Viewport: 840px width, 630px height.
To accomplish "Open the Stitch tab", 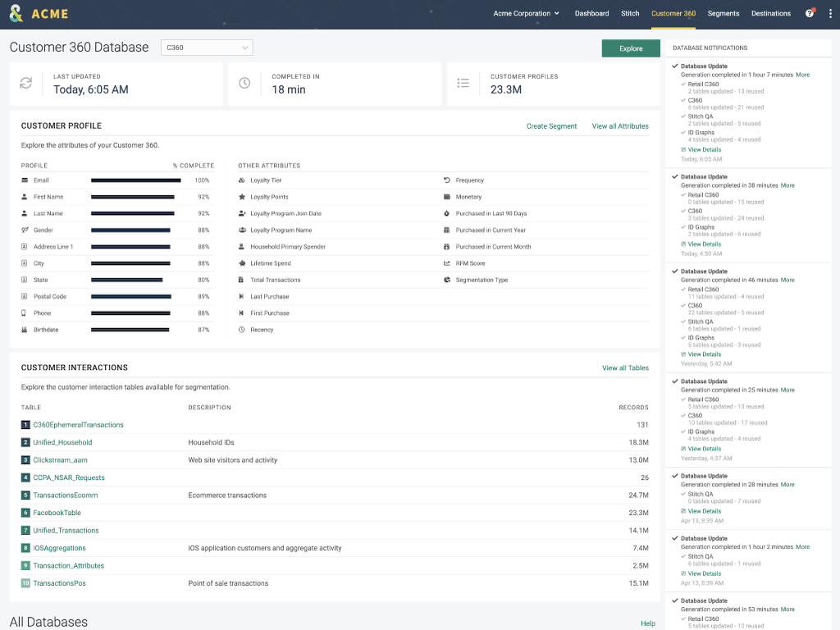I will point(630,13).
